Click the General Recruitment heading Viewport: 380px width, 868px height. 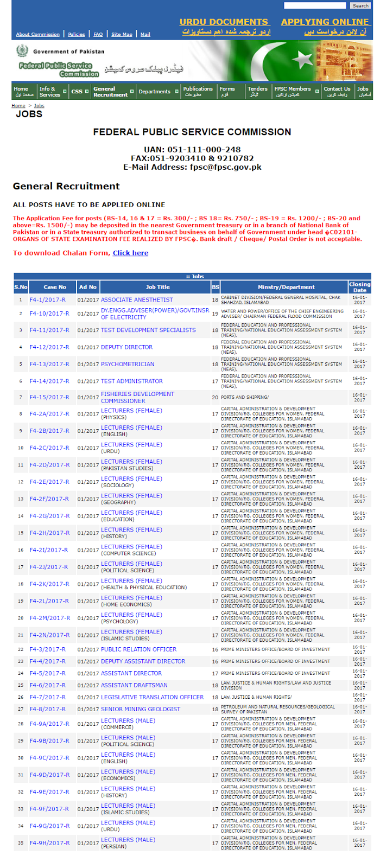pyautogui.click(x=66, y=186)
